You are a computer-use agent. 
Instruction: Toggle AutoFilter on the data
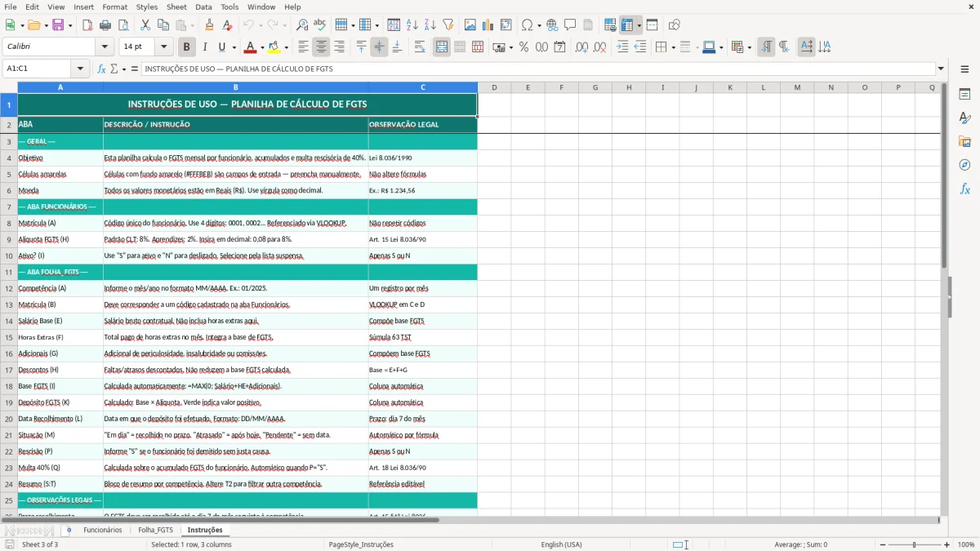448,24
